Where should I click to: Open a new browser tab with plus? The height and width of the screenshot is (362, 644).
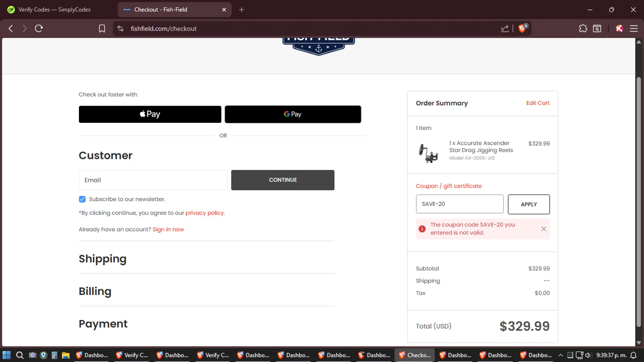coord(242,9)
